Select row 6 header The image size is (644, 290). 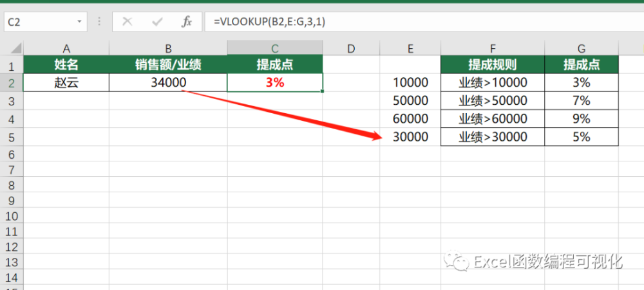tap(12, 154)
